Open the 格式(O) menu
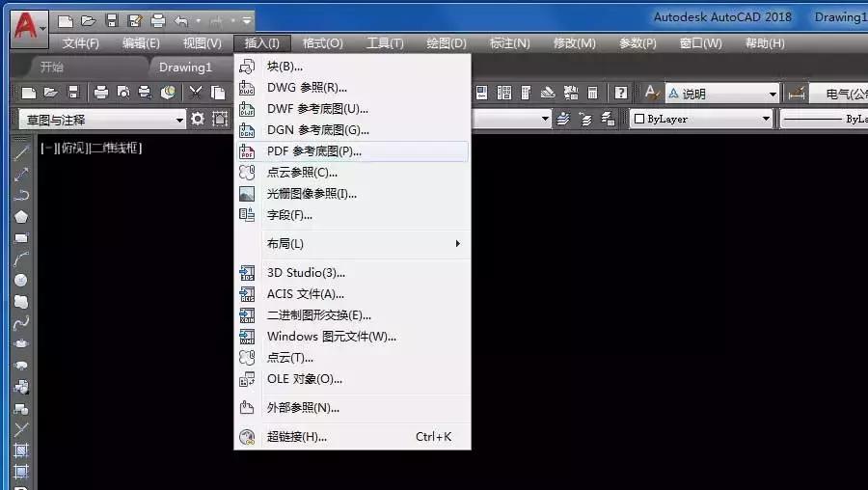This screenshot has height=490, width=868. (323, 43)
